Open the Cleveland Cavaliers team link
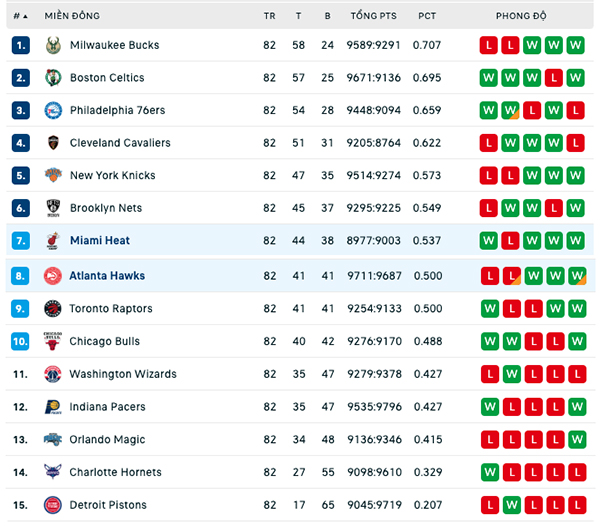 click(x=120, y=143)
